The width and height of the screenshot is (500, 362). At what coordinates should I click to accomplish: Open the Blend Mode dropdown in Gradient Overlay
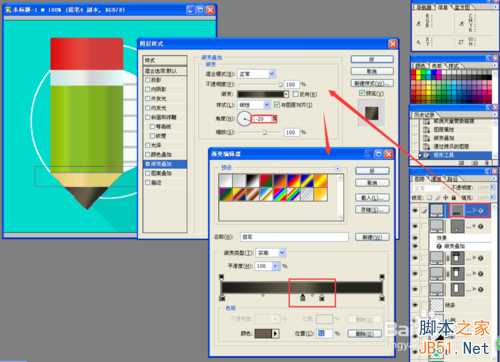[x=256, y=74]
